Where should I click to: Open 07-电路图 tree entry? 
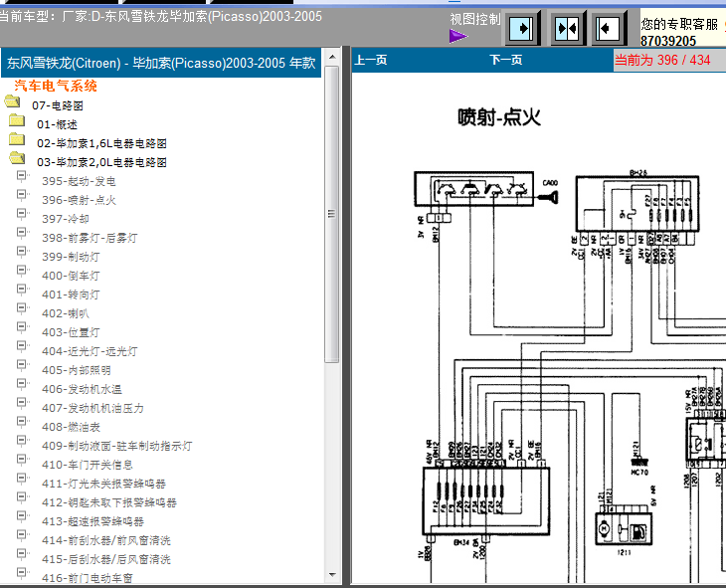(x=58, y=105)
